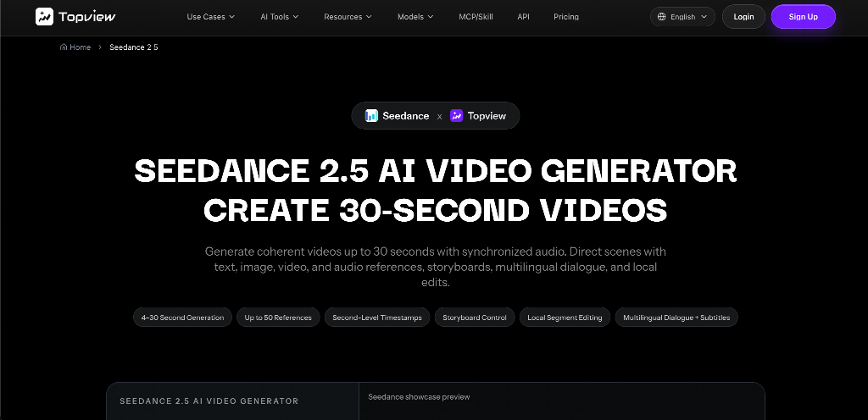Viewport: 868px width, 420px height.
Task: Select the Up to 50 References tag
Action: 278,318
